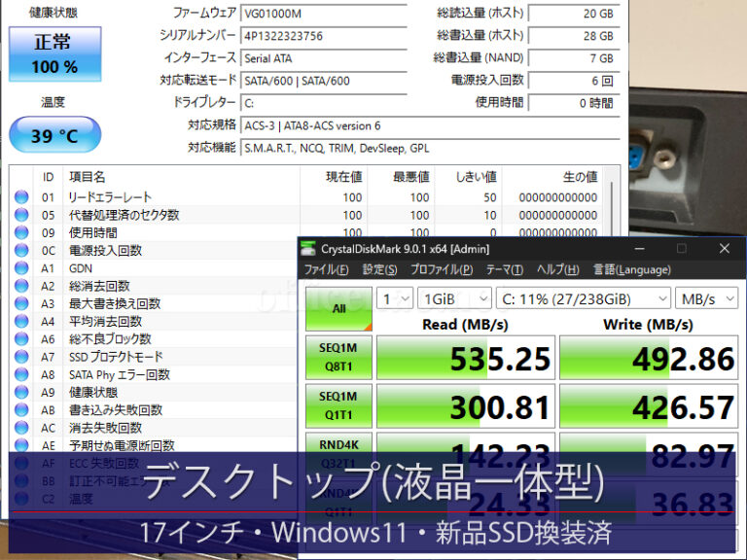Image resolution: width=747 pixels, height=560 pixels.
Task: Click status circle next to 使用時間
Action: 21,233
